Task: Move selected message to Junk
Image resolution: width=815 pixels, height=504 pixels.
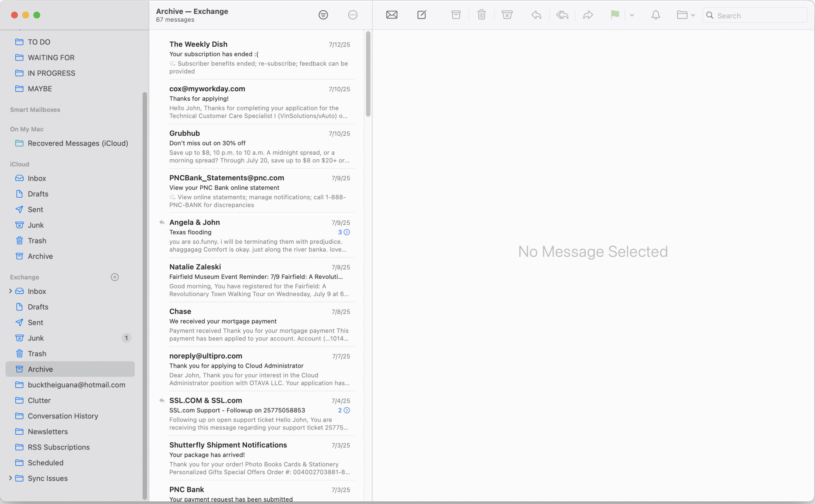Action: pos(507,15)
